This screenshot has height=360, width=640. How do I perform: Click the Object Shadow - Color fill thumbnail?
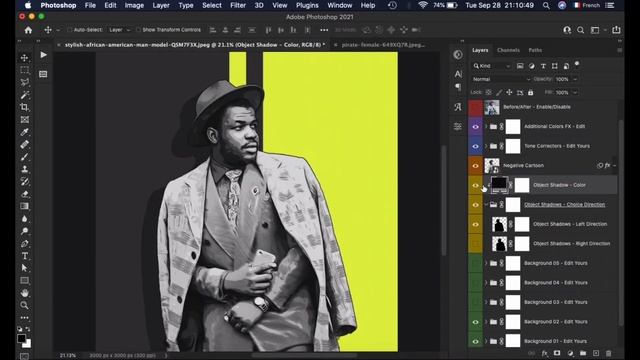click(499, 185)
